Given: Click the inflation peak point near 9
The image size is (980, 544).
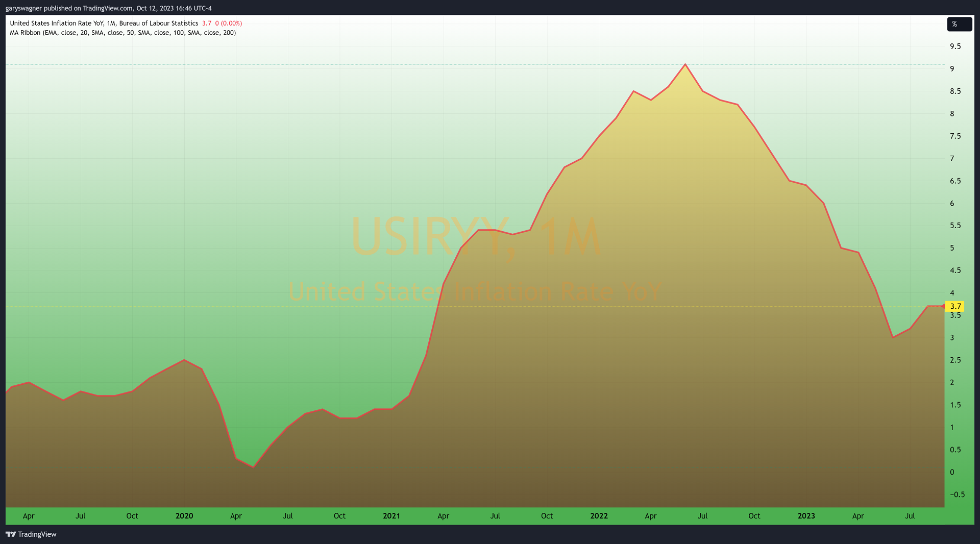Looking at the screenshot, I should click(685, 64).
